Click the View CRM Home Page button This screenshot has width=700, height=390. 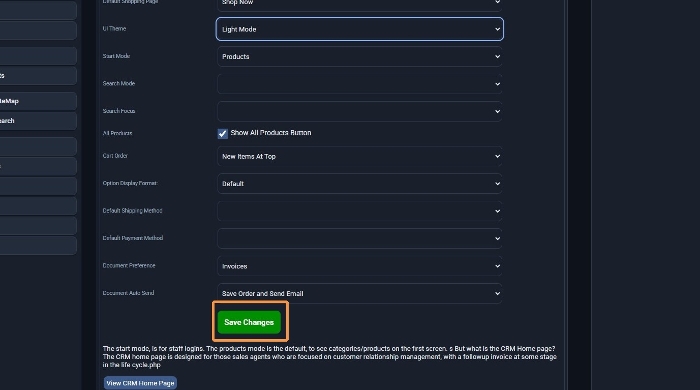click(140, 383)
